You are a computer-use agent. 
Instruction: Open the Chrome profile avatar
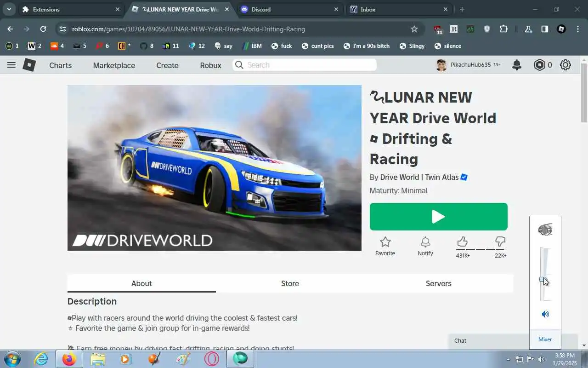tap(561, 29)
